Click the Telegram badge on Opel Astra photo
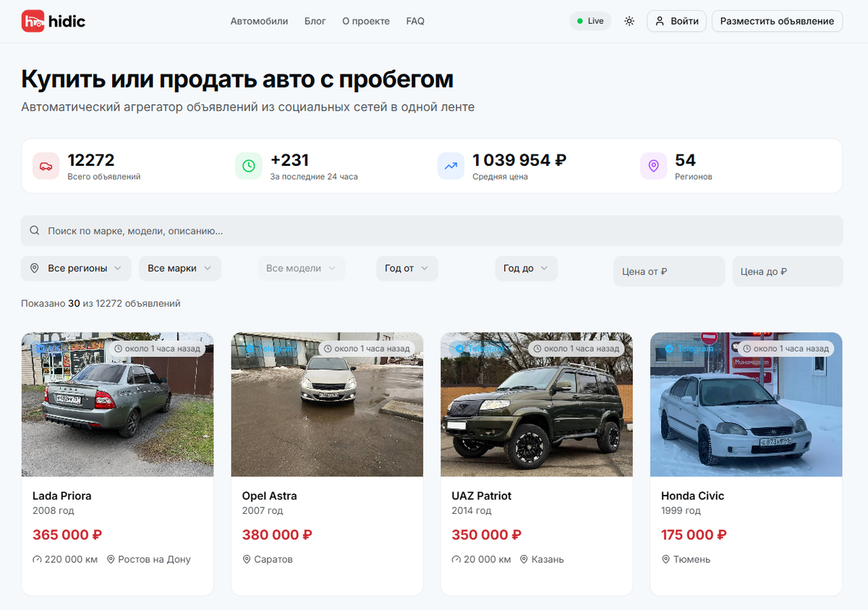868x610 pixels. pos(271,349)
